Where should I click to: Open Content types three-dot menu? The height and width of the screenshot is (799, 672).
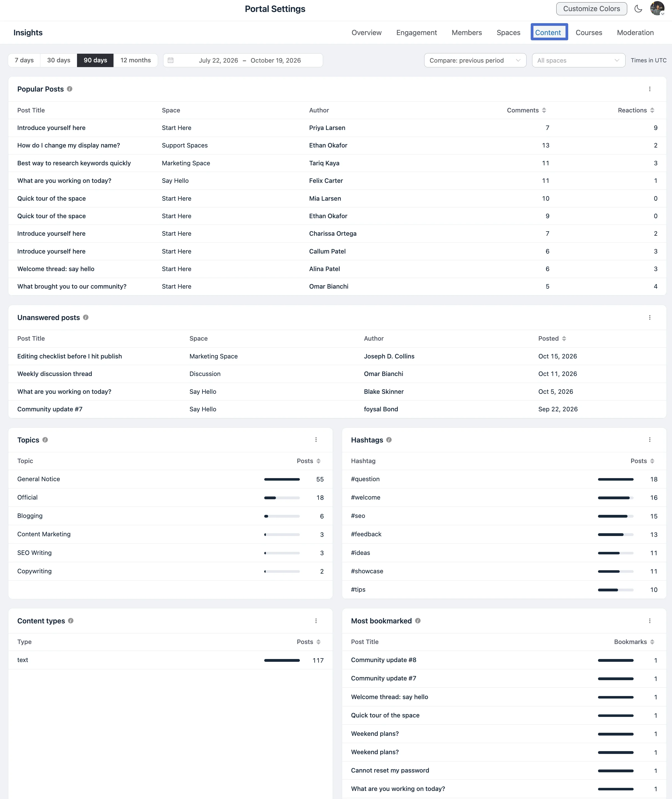point(316,621)
